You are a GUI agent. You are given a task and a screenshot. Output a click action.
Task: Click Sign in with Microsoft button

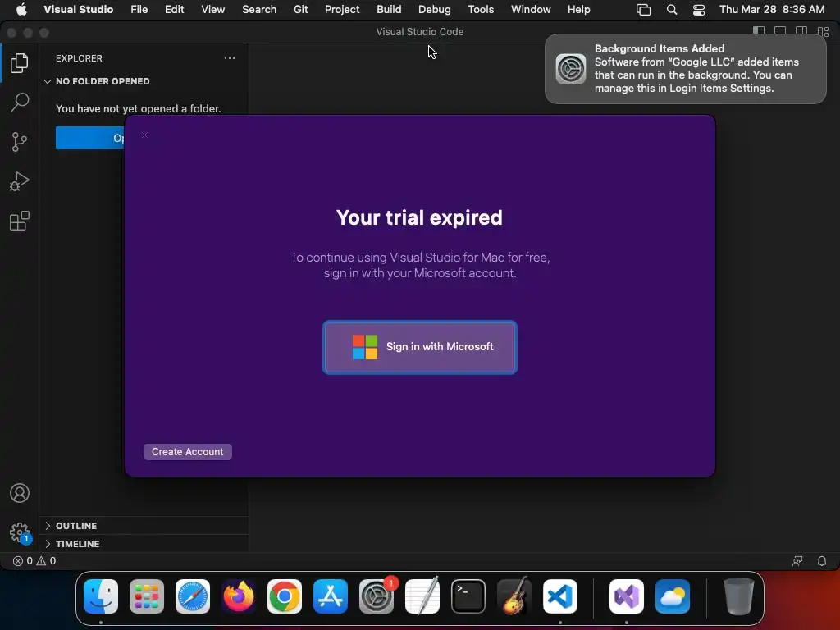pos(420,347)
